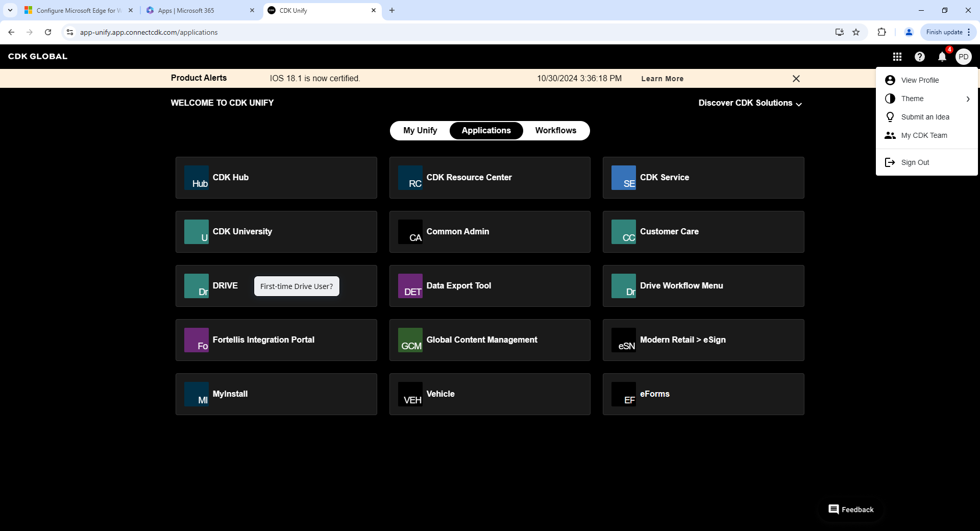Dismiss the Product Alerts banner
The height and width of the screenshot is (531, 980).
(796, 79)
